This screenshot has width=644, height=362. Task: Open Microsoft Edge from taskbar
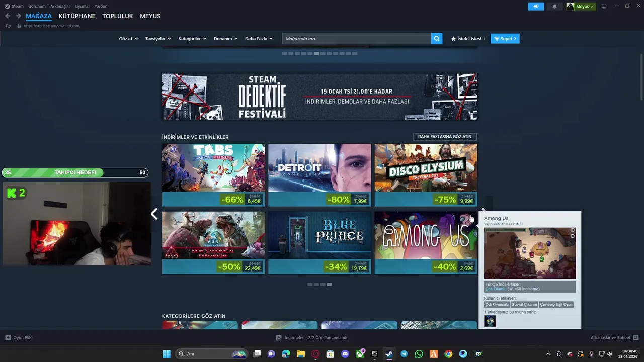(x=286, y=354)
